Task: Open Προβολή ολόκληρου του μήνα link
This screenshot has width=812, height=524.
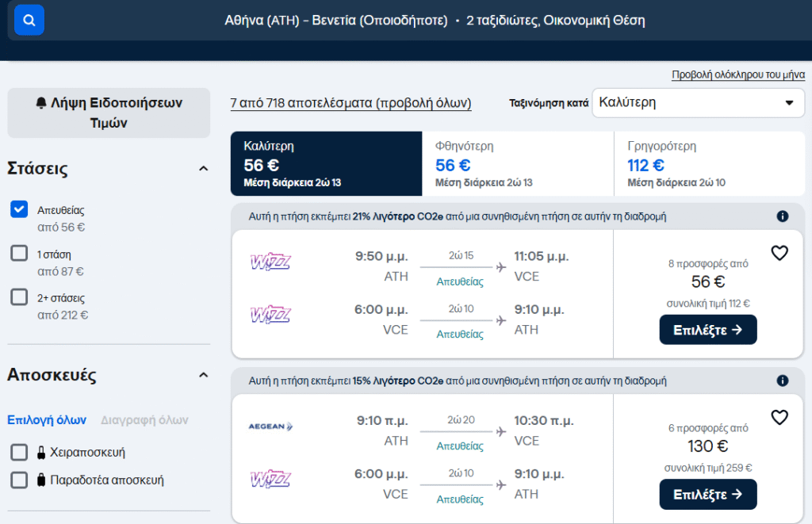Action: tap(738, 75)
